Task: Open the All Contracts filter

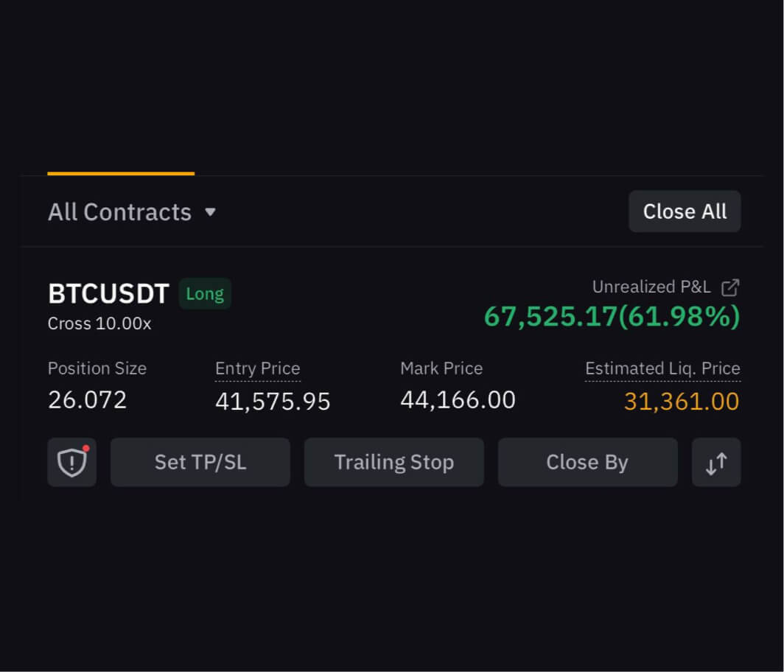Action: (x=119, y=212)
